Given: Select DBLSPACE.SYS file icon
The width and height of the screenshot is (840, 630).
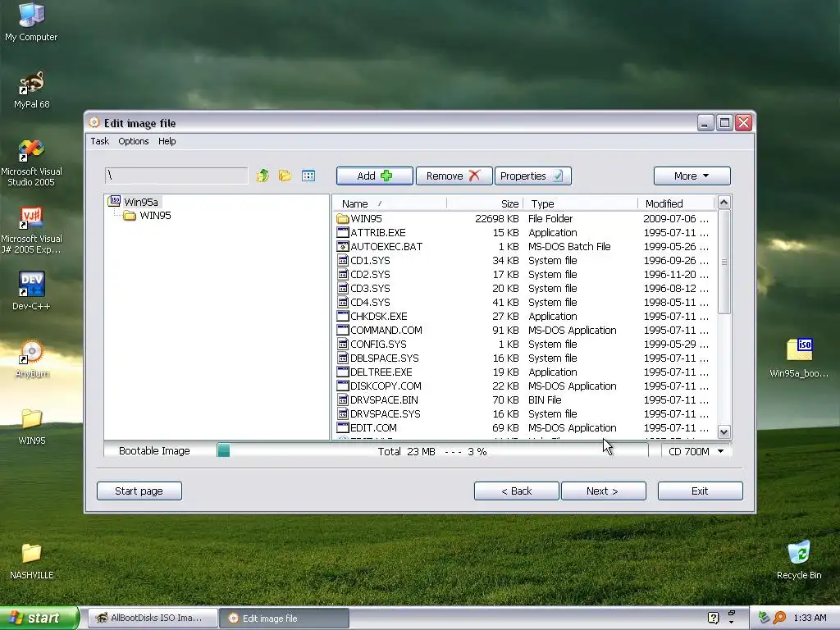Looking at the screenshot, I should pyautogui.click(x=343, y=358).
